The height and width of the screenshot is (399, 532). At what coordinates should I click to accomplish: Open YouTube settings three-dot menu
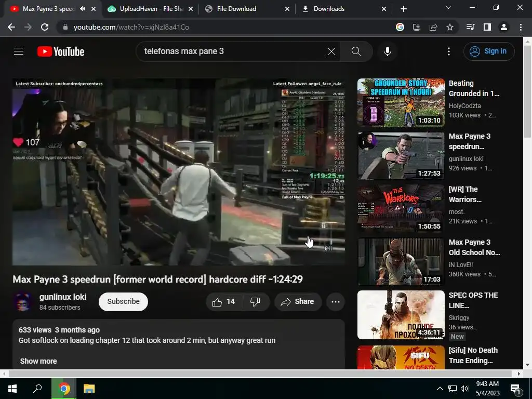(449, 51)
